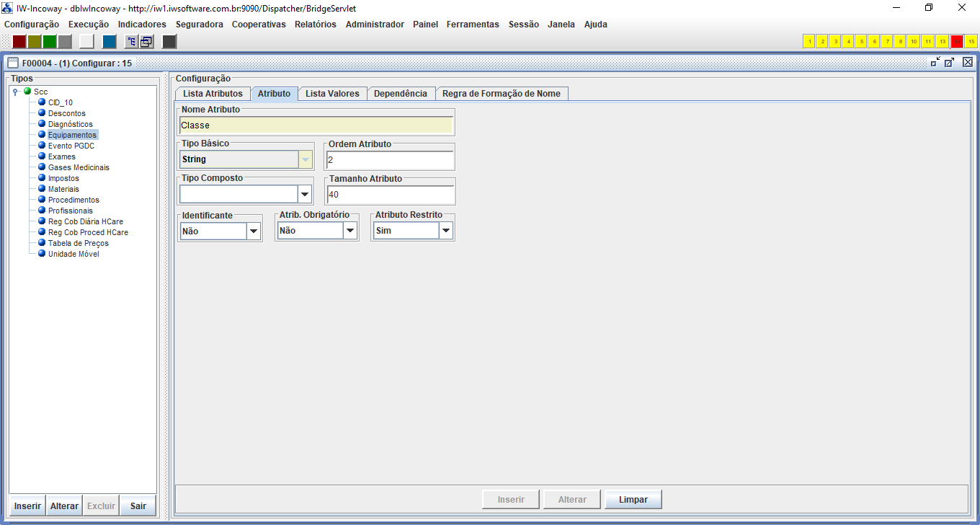Expand the Tipo Composto combo box

coord(305,194)
